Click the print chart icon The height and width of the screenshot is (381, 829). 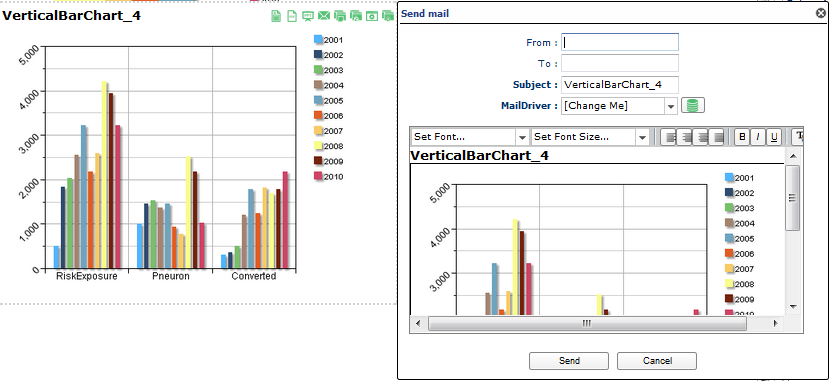pos(340,16)
